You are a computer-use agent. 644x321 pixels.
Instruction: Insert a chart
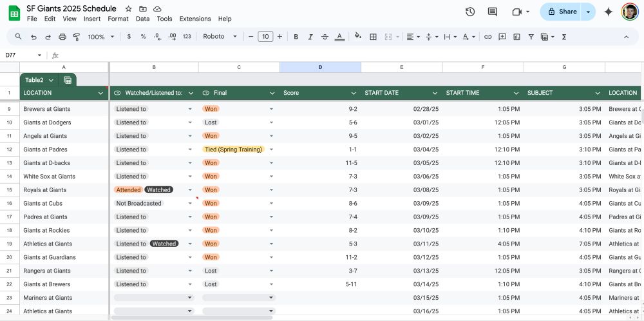516,37
